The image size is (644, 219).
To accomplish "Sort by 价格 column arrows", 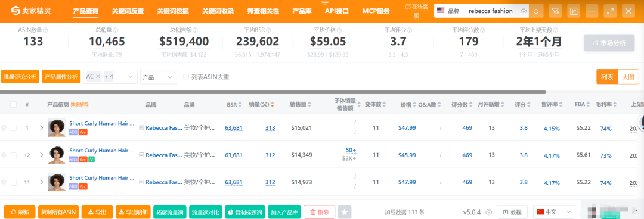I will (414, 105).
